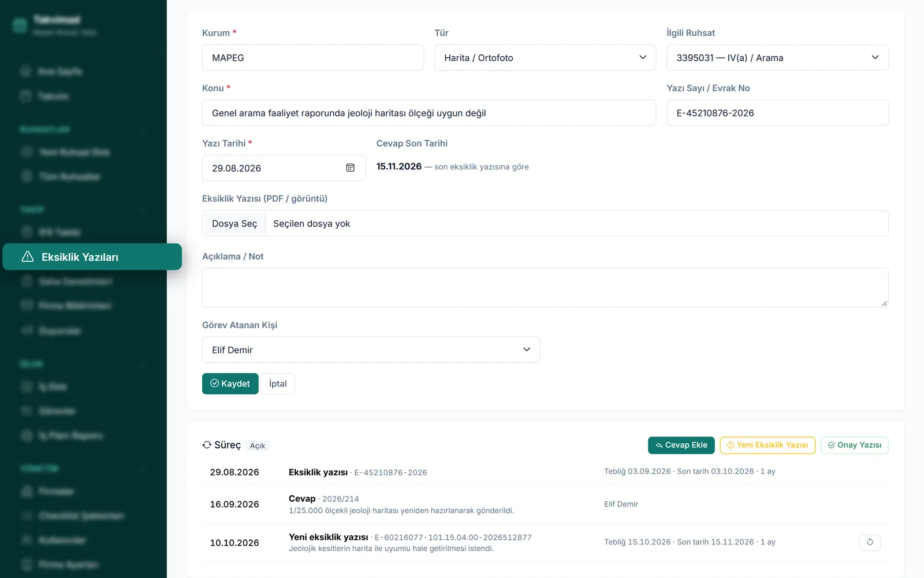Click the 15.11.2026 Cevap Son Tarihi value
This screenshot has height=578, width=924.
tap(399, 166)
